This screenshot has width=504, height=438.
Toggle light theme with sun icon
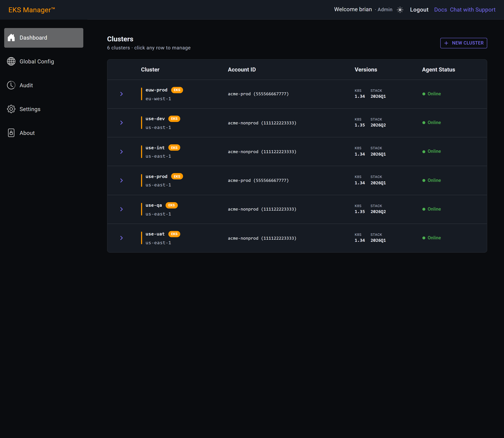(400, 10)
